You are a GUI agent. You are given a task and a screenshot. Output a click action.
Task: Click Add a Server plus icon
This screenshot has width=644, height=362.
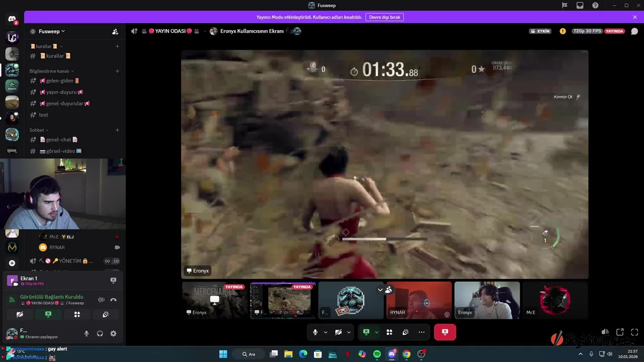[x=12, y=263]
